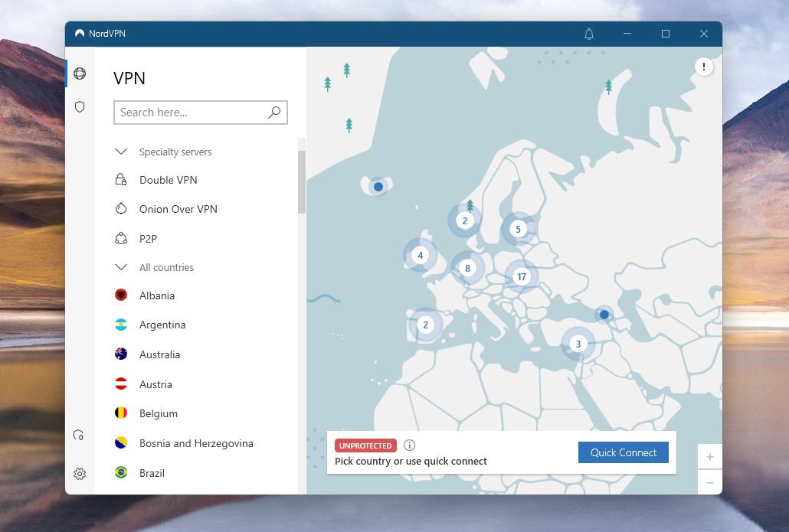Select Belgium in country list
The width and height of the screenshot is (789, 532).
tap(159, 413)
